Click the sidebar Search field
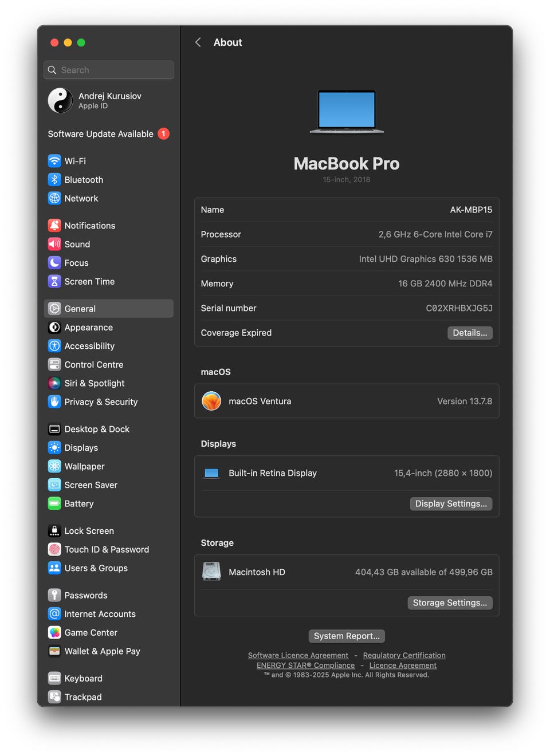 pyautogui.click(x=109, y=70)
